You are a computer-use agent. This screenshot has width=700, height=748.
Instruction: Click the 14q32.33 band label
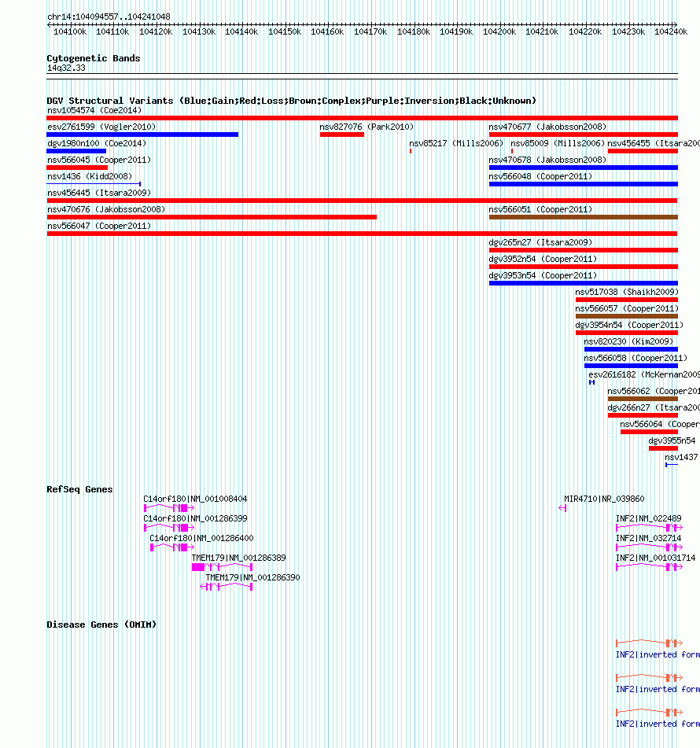66,68
